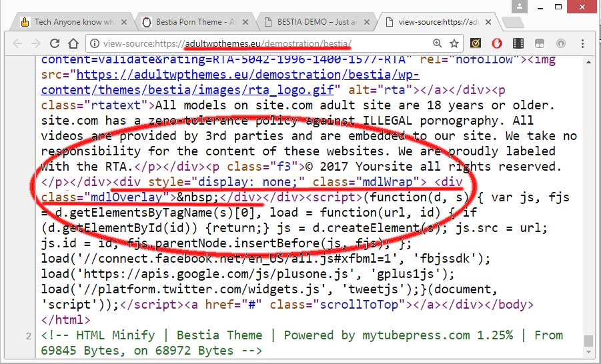Open the Chrome profile user icon
Image resolution: width=601 pixels, height=364 pixels.
click(520, 6)
